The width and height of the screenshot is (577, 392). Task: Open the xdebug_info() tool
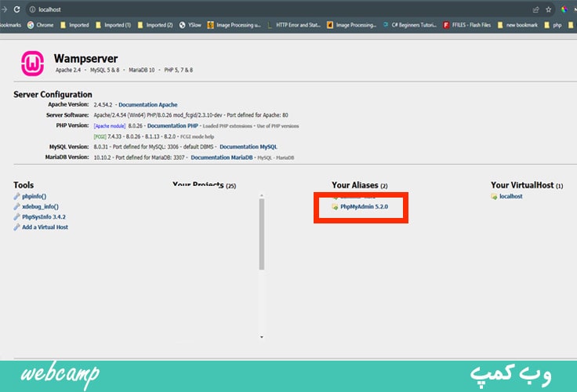click(x=40, y=207)
